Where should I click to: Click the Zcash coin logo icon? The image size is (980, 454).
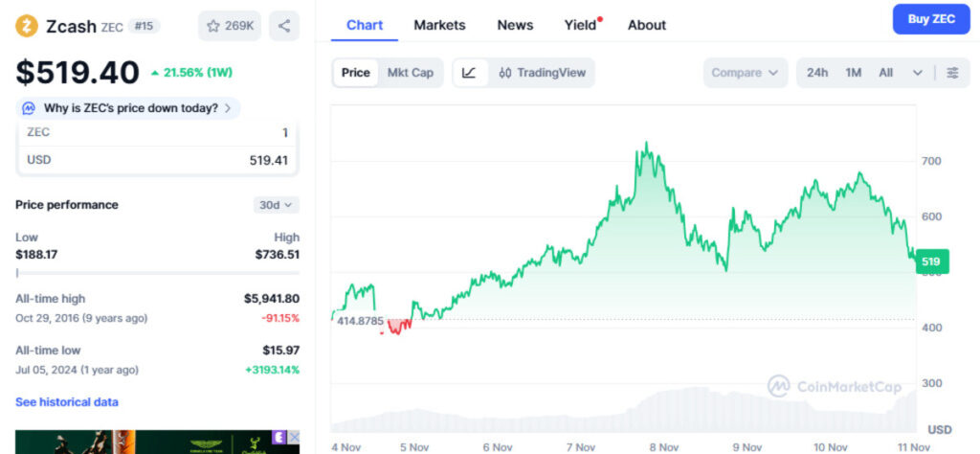coord(27,26)
